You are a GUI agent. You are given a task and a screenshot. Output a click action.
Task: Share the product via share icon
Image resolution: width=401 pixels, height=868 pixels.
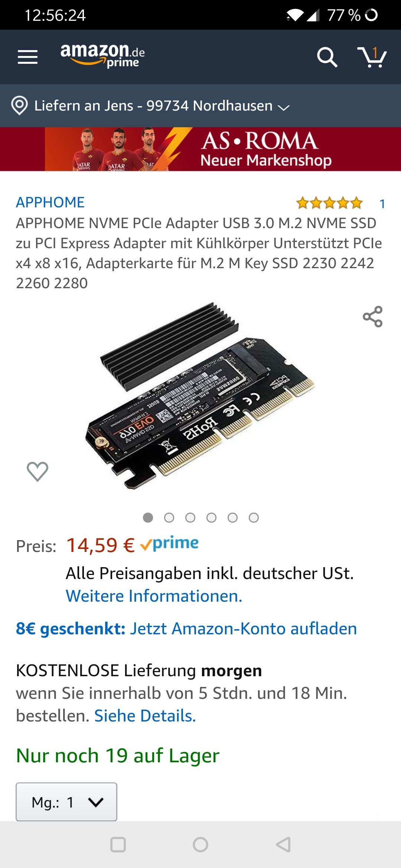point(372,316)
